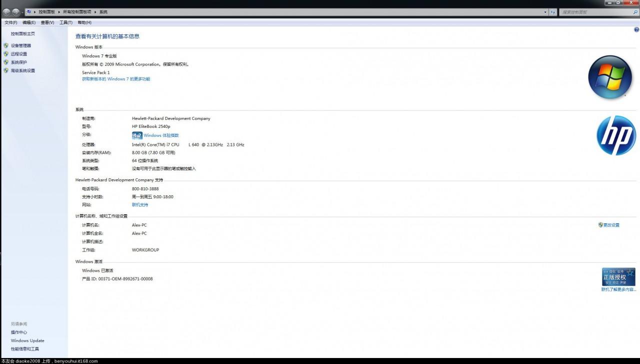Click the window restore button
The height and width of the screenshot is (364, 640).
tap(618, 2)
